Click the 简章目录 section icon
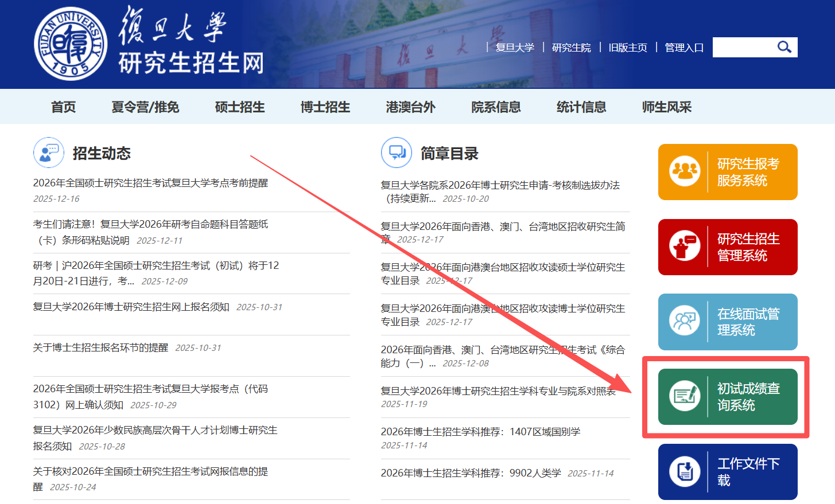The width and height of the screenshot is (835, 504). [396, 153]
